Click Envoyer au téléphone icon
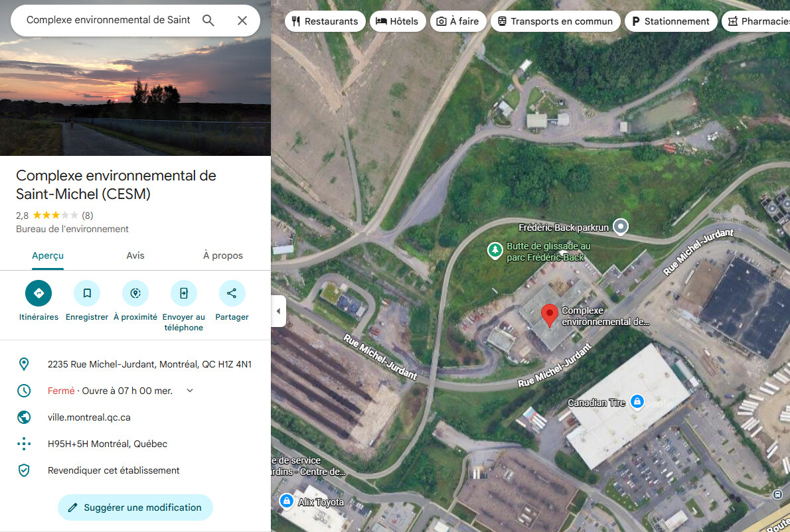 coord(183,293)
